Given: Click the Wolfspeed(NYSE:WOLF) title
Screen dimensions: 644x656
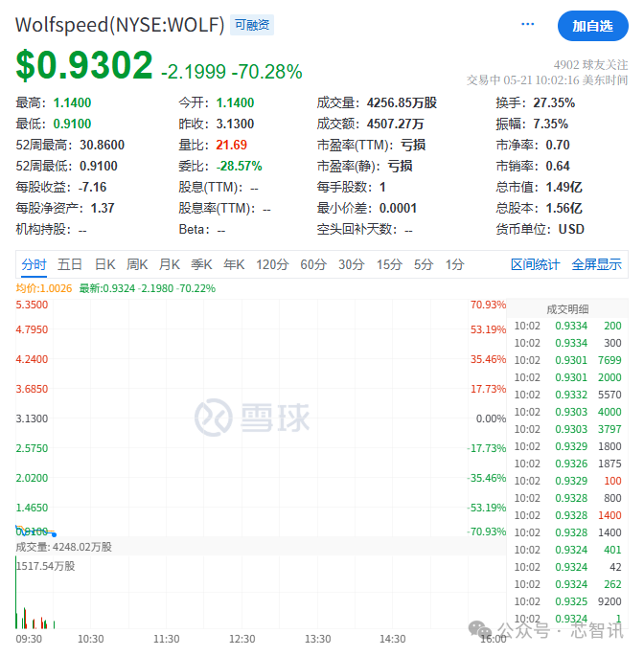Looking at the screenshot, I should click(120, 25).
